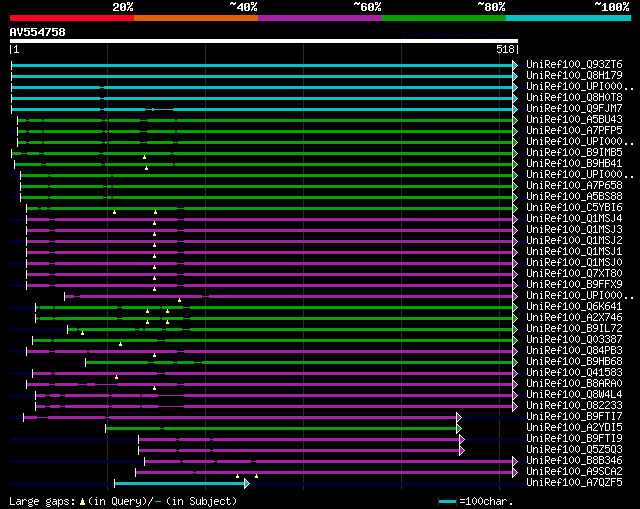Click the UniRef100_A9SCA2 label
Image resolution: width=640 pixels, height=509 pixels.
click(x=574, y=472)
